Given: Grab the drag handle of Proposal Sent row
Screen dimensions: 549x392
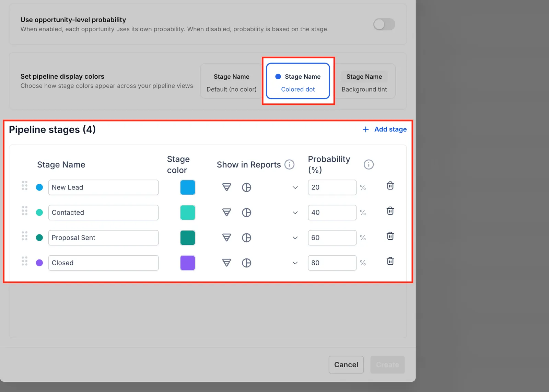Looking at the screenshot, I should tap(25, 236).
